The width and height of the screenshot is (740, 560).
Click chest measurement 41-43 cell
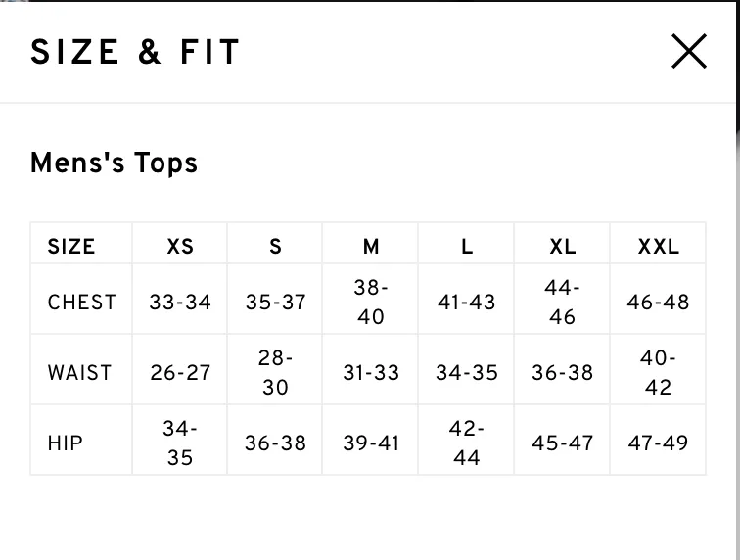(467, 303)
